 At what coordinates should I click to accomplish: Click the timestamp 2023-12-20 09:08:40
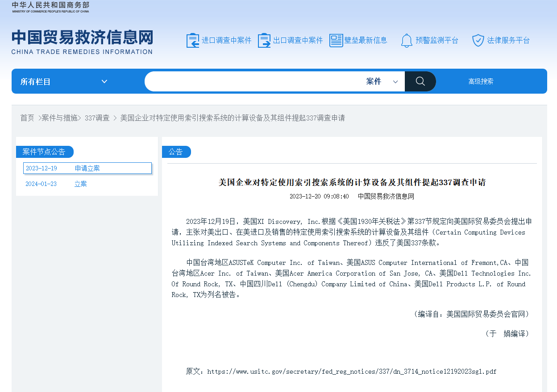(x=319, y=196)
